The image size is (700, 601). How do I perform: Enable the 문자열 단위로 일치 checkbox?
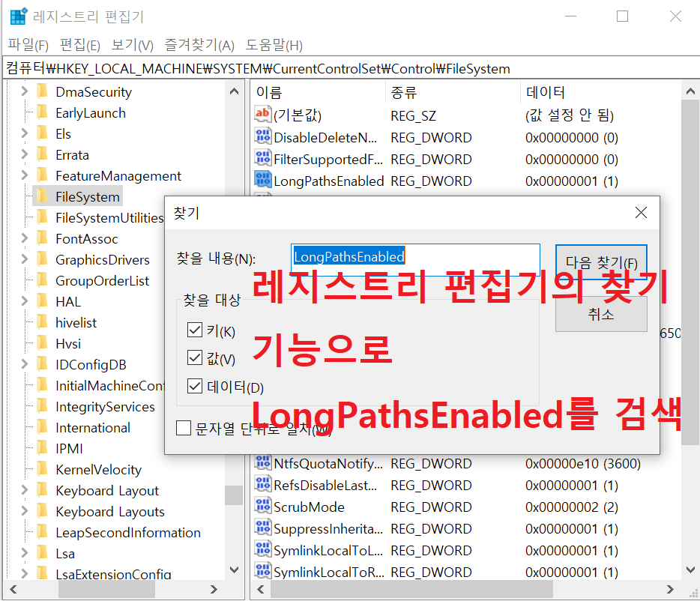pos(184,428)
